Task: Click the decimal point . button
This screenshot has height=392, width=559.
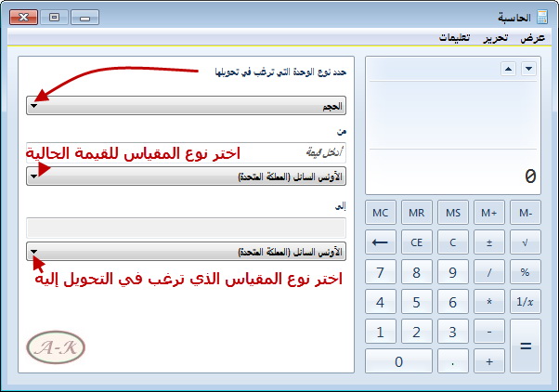Action: 453,361
